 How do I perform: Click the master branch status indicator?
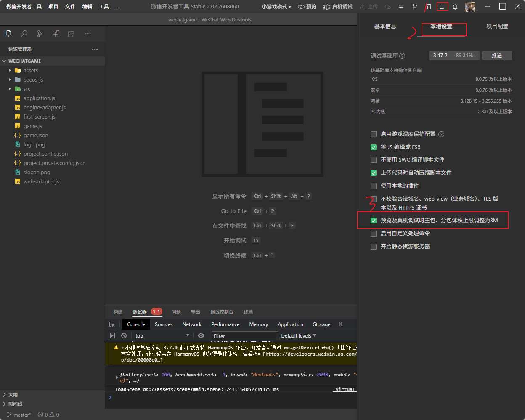tap(19, 415)
